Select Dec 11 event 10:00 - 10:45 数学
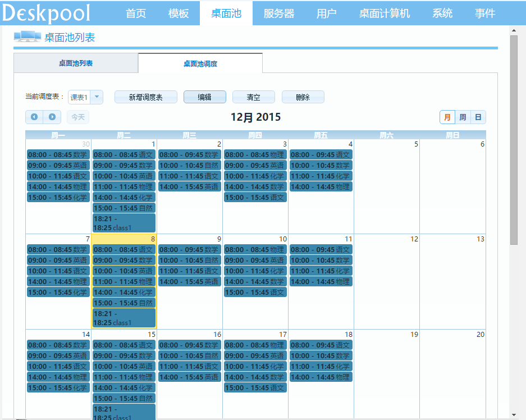 [321, 260]
